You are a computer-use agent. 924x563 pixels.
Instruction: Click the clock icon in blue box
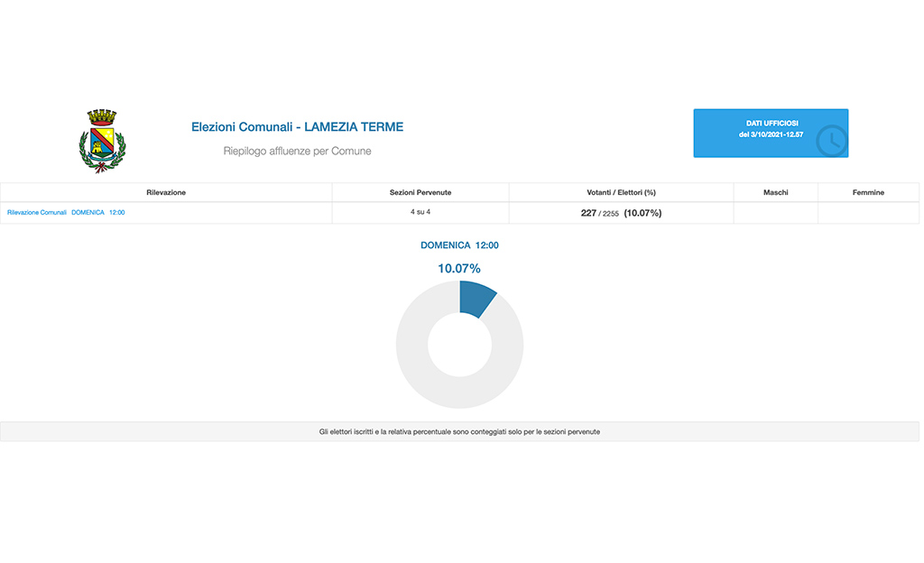(x=831, y=141)
